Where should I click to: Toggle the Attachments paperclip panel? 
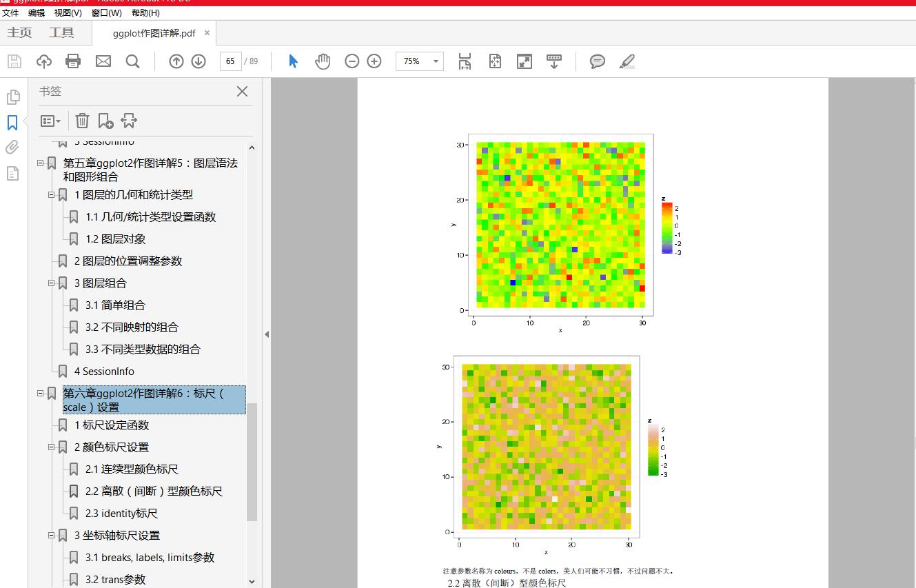[12, 148]
